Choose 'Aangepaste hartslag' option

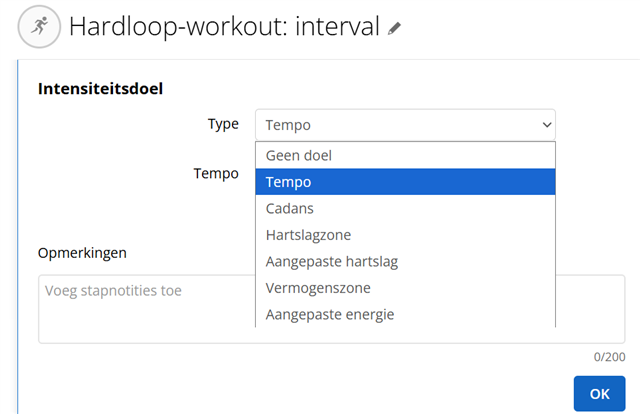pos(405,261)
